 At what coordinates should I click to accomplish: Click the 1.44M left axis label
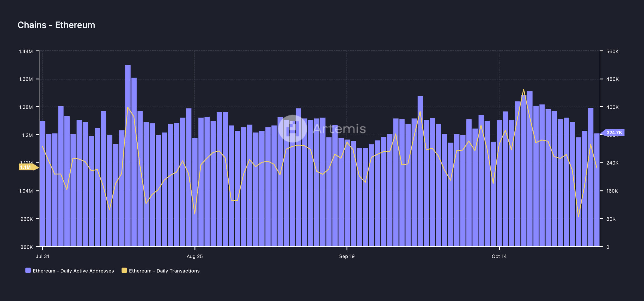[x=26, y=51]
